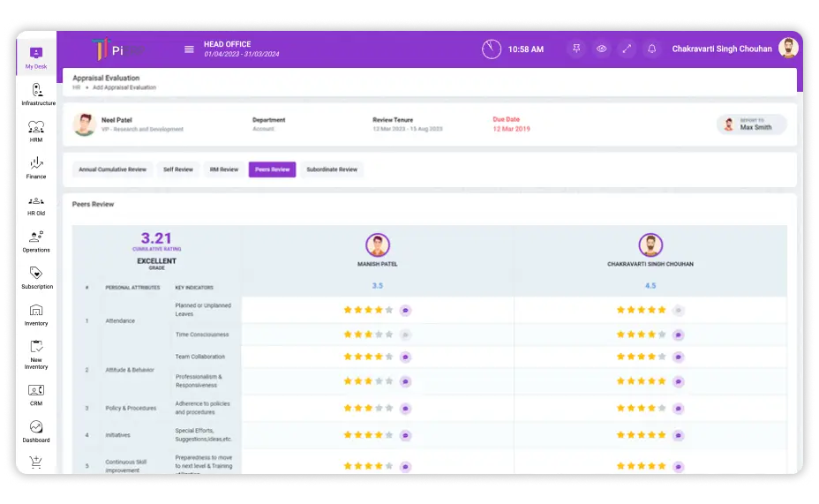Select the Subscription sidebar item
The height and width of the screenshot is (504, 819).
point(36,278)
